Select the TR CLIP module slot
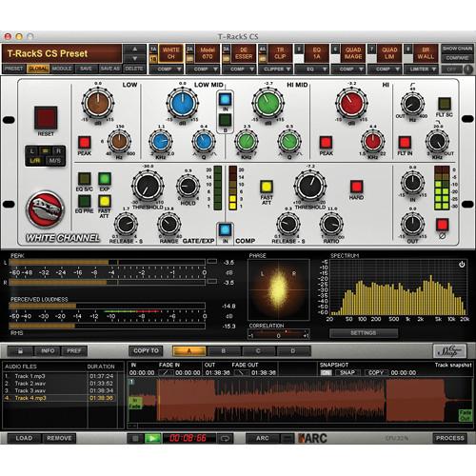This screenshot has height=476, width=476. pos(280,53)
